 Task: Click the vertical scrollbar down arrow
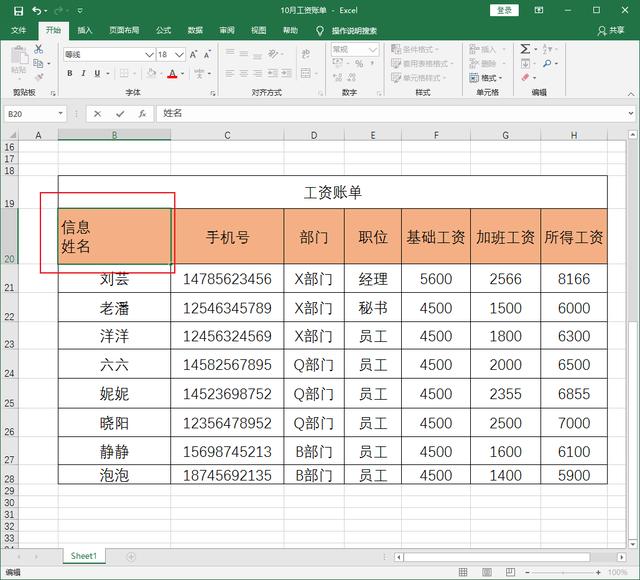click(633, 544)
